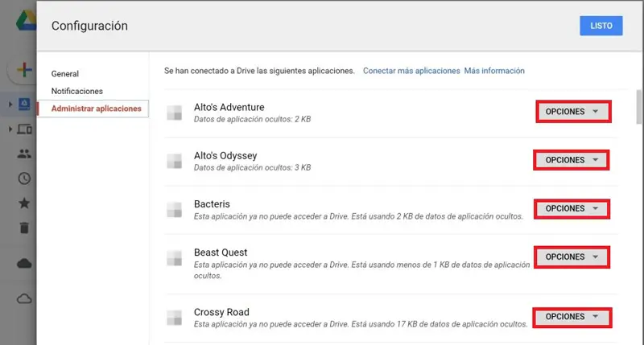
Task: Open Shared with me people icon
Action: pyautogui.click(x=24, y=154)
